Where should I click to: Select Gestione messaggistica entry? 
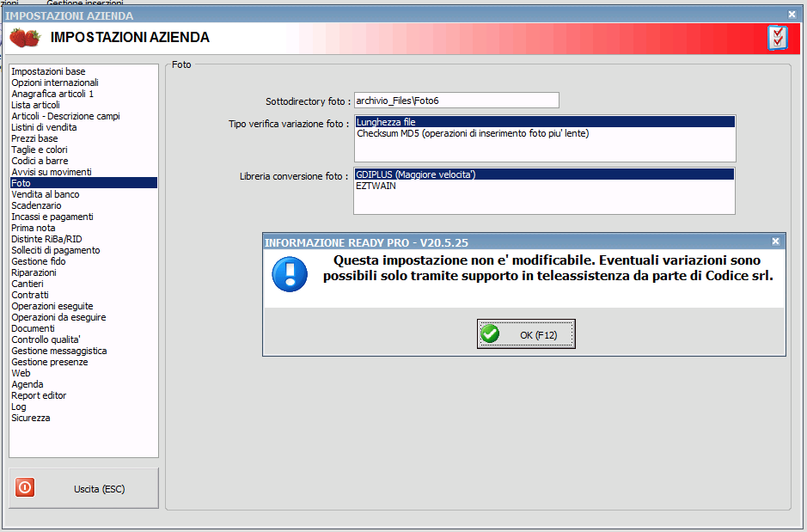(x=84, y=351)
